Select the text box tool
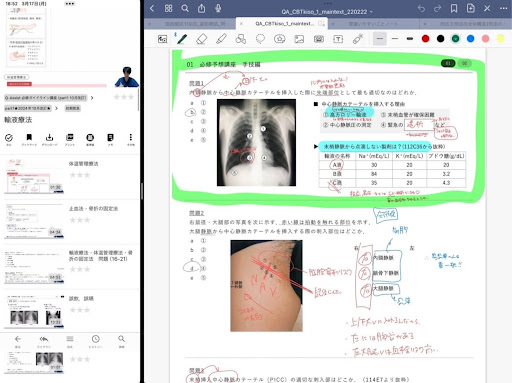This screenshot has height=383, width=512. [x=338, y=39]
